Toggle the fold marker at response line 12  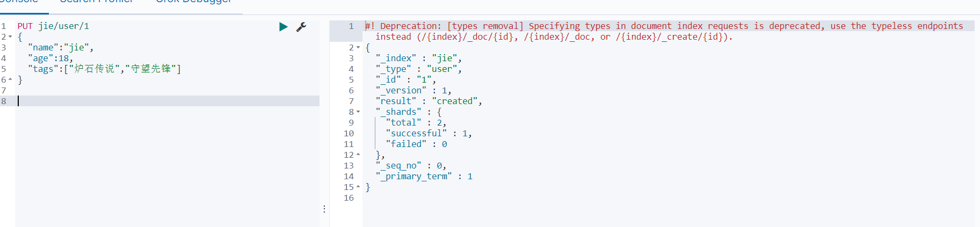tap(358, 155)
